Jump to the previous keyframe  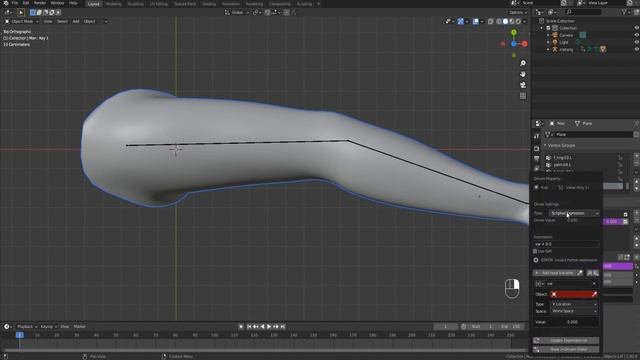pos(256,327)
